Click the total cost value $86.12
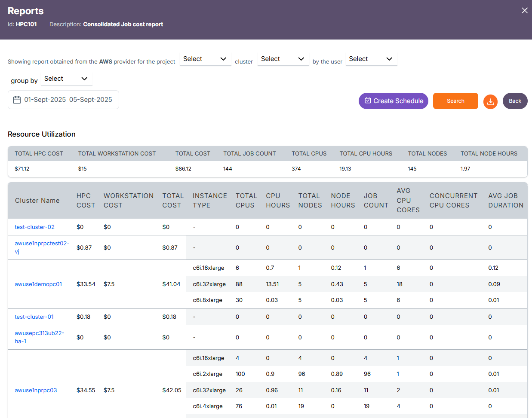532x418 pixels. pos(183,169)
